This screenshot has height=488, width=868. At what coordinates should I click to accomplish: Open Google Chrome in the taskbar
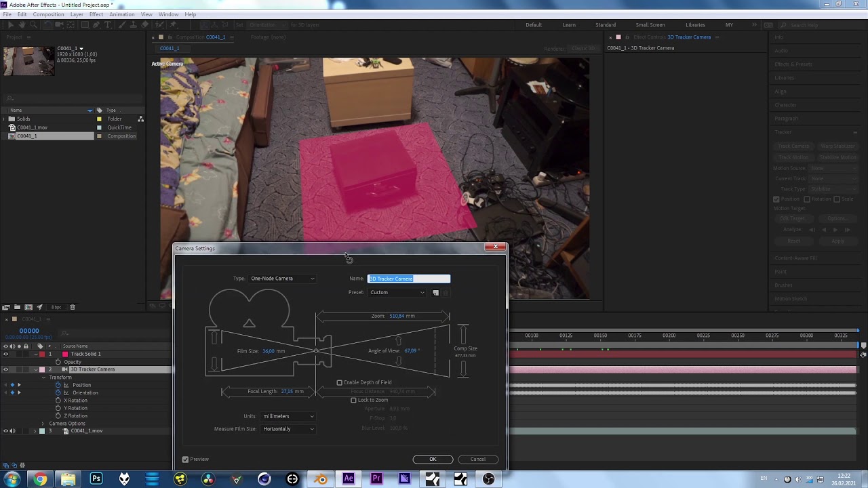click(41, 479)
